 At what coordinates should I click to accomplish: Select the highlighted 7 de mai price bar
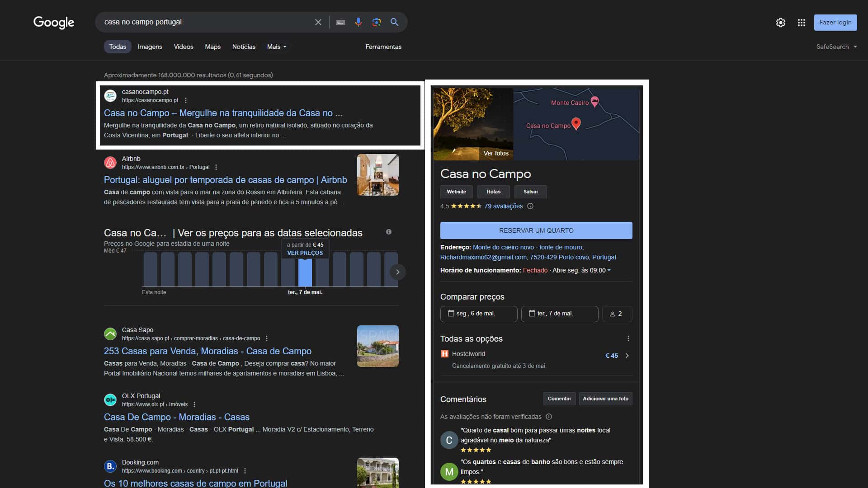point(305,272)
